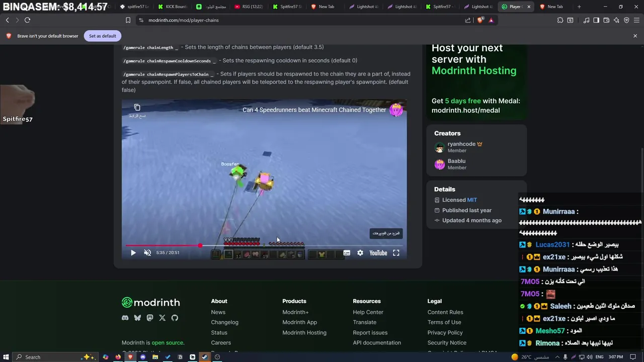The width and height of the screenshot is (644, 362).
Task: Dismiss the default browser notification bar
Action: pyautogui.click(x=635, y=36)
